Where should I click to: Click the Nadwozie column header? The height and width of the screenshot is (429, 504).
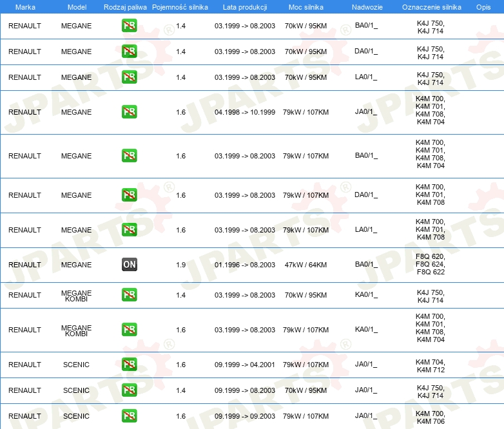(x=367, y=7)
